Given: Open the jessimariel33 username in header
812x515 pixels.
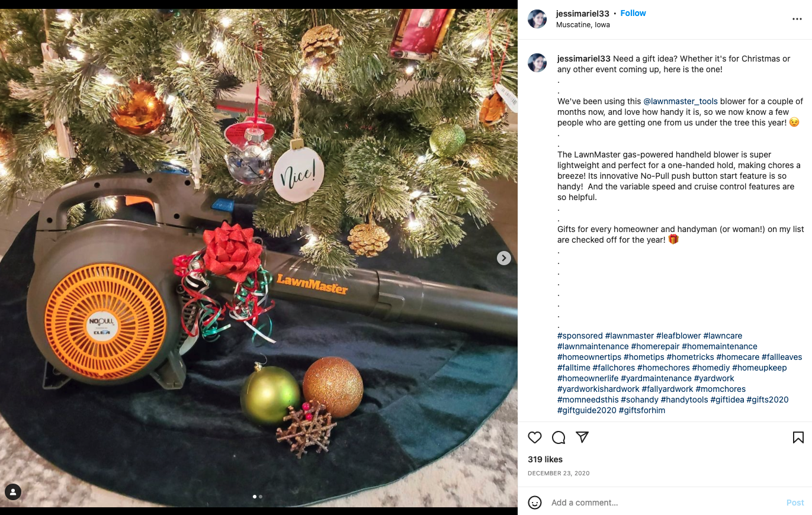Looking at the screenshot, I should [x=583, y=14].
